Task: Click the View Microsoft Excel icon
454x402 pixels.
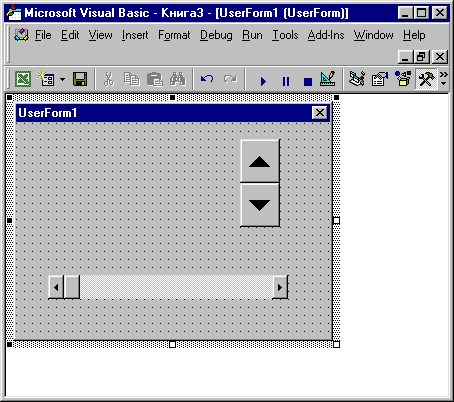Action: (x=23, y=79)
